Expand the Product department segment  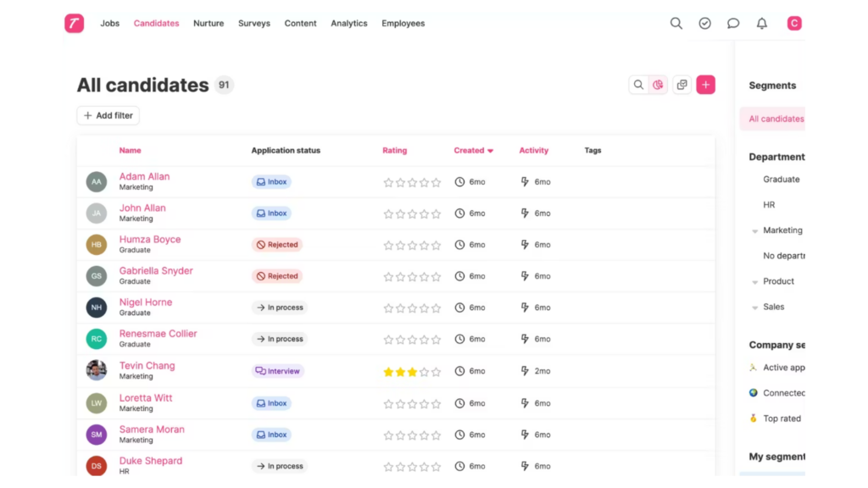point(755,282)
